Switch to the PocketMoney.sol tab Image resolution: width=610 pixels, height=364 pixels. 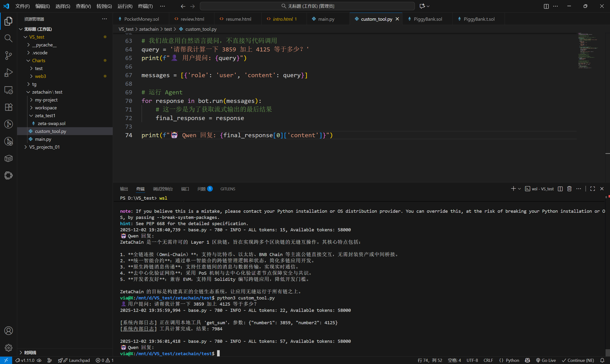click(141, 19)
